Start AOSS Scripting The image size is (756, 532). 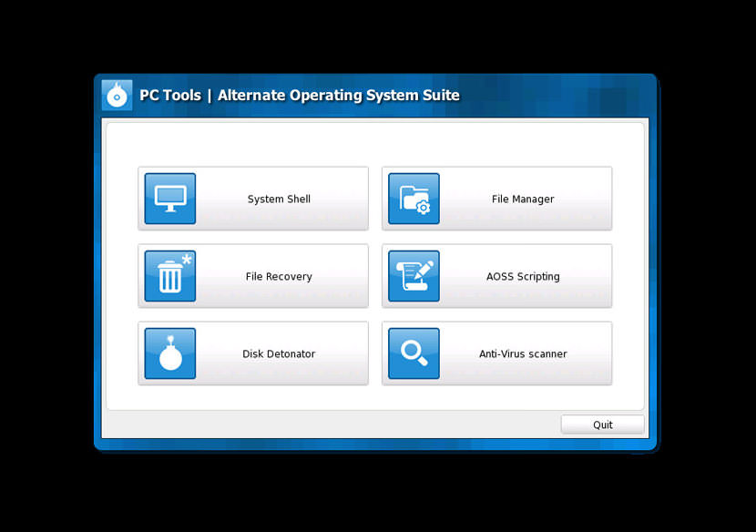click(496, 275)
